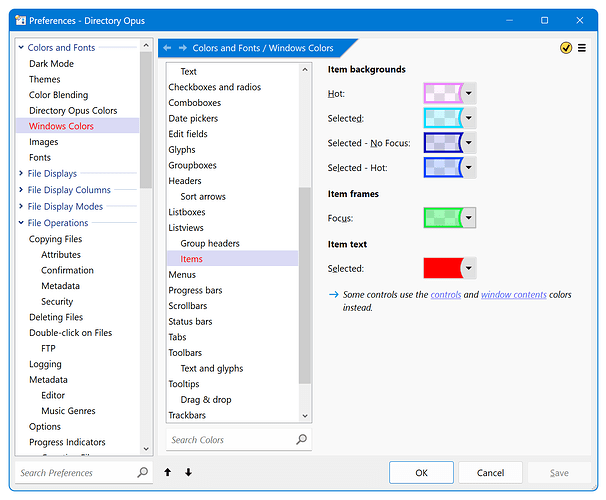Select Dark Mode in the preferences tree
This screenshot has height=500, width=606.
51,64
